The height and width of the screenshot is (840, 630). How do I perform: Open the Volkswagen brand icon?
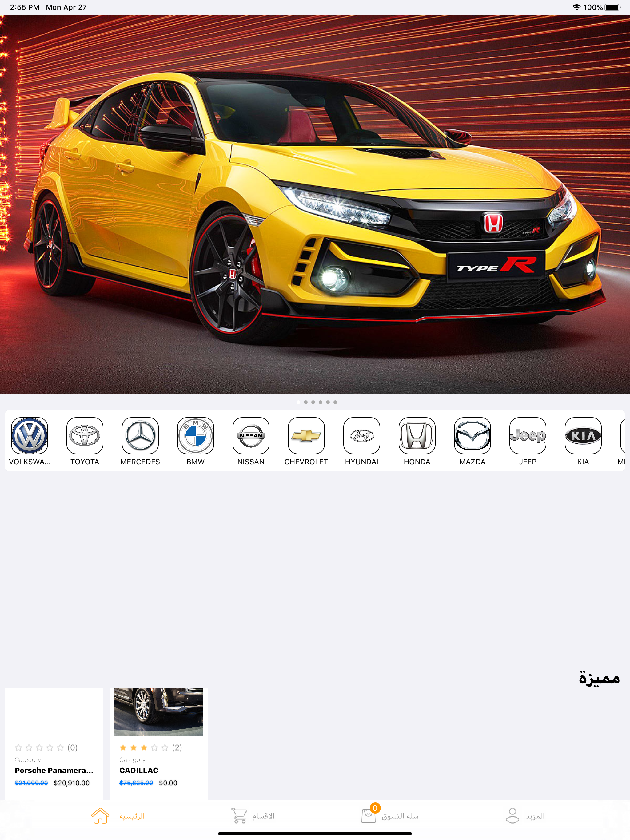click(x=30, y=436)
